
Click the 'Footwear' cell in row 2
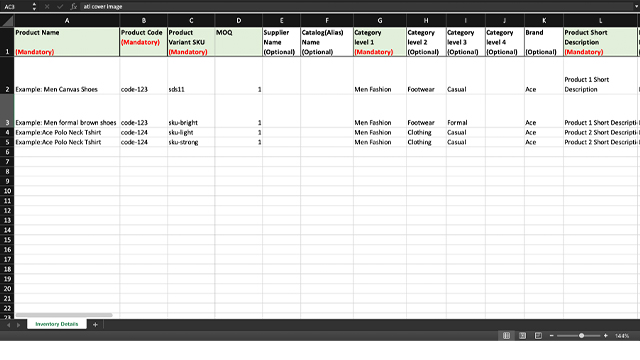426,76
